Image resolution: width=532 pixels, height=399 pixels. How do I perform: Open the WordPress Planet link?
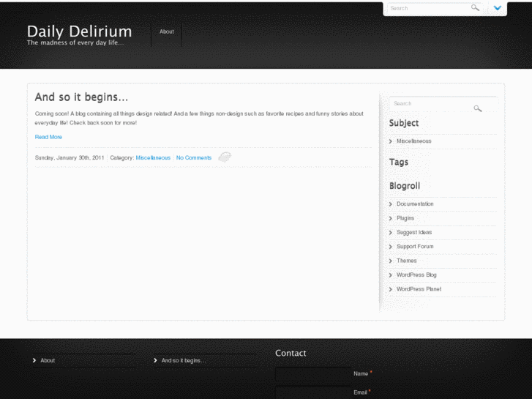tap(419, 289)
